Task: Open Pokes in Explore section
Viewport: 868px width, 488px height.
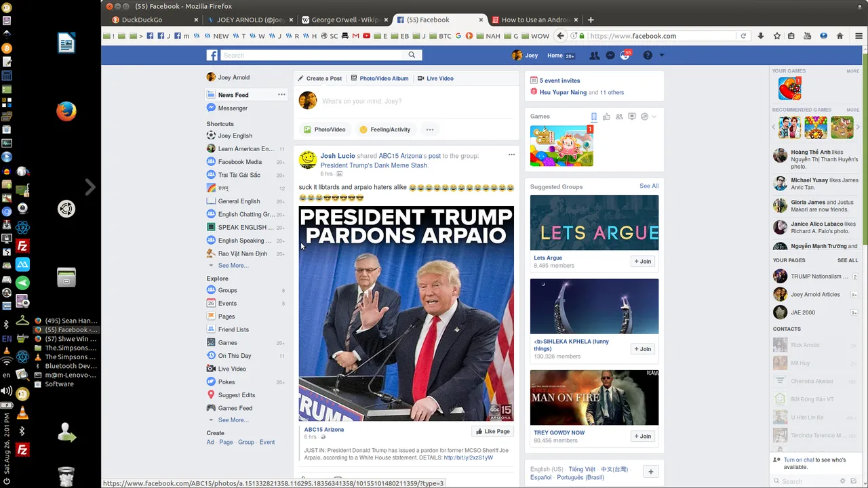Action: pos(226,382)
